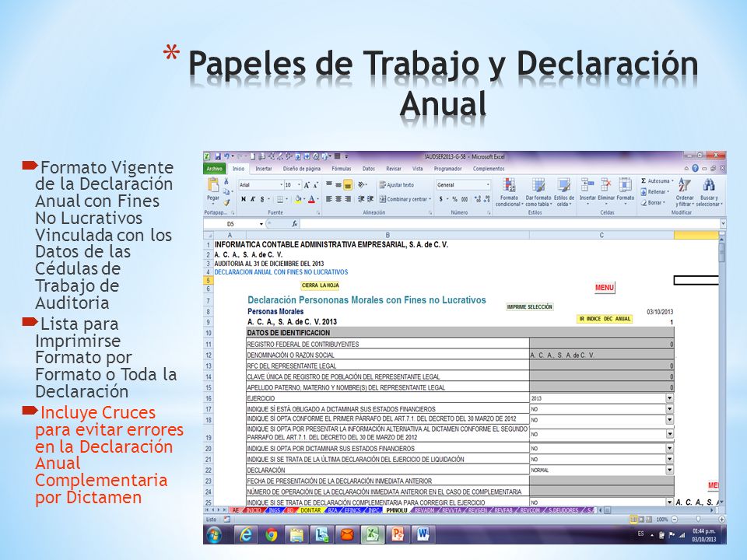Click the fill color bucket icon
Screen dimensions: 747x560
pyautogui.click(x=298, y=199)
